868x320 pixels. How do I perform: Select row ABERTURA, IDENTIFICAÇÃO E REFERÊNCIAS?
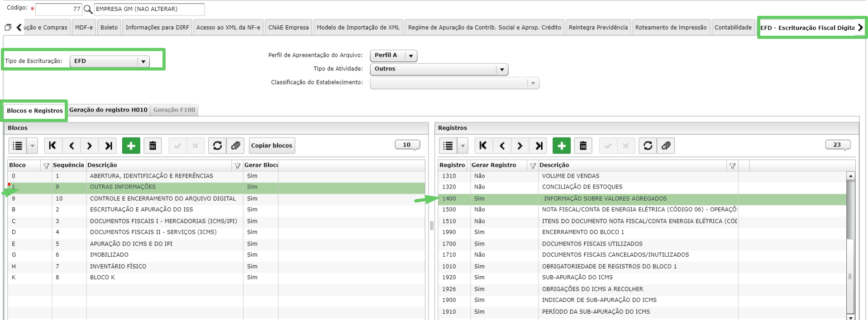[x=216, y=176]
